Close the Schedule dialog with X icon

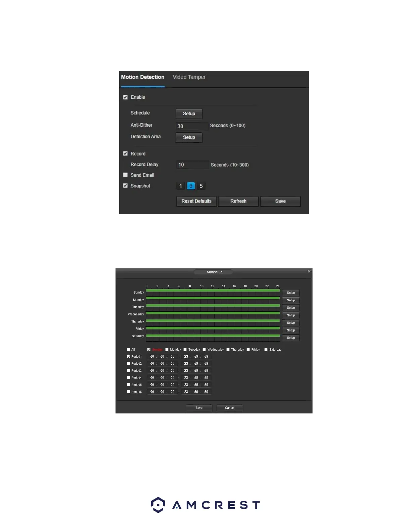click(309, 271)
